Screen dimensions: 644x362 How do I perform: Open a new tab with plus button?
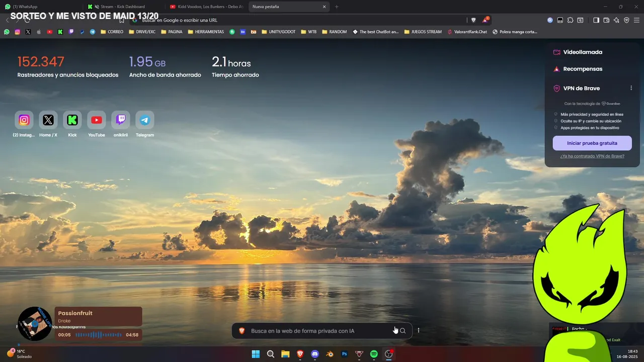coord(337,7)
